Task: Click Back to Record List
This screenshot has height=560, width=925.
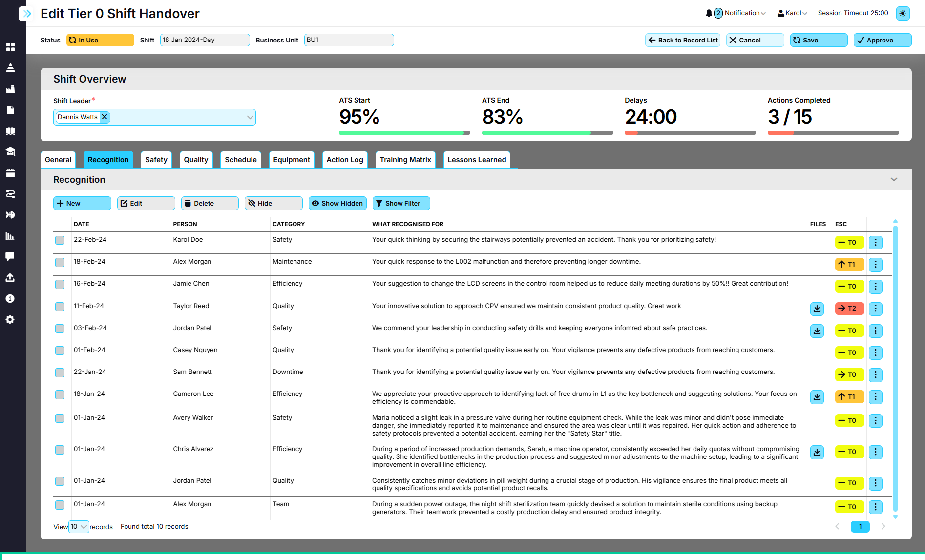Action: pyautogui.click(x=683, y=40)
